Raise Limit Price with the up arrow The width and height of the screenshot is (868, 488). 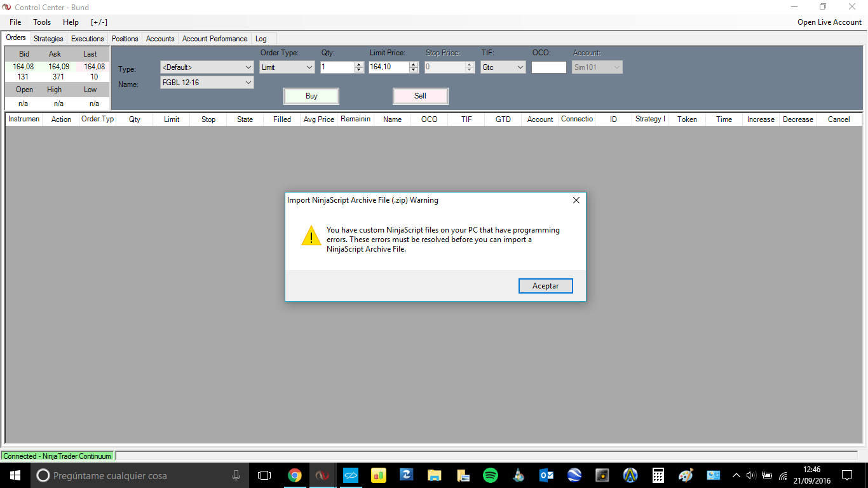414,64
